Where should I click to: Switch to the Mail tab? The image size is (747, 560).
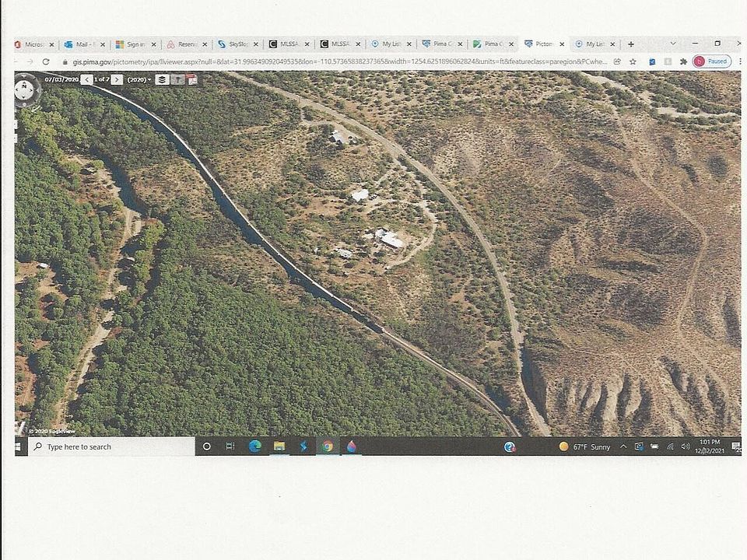82,44
